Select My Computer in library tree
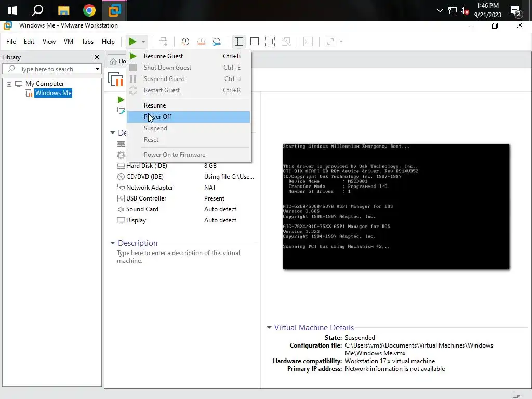Screen dimensions: 532x399 tap(45, 84)
